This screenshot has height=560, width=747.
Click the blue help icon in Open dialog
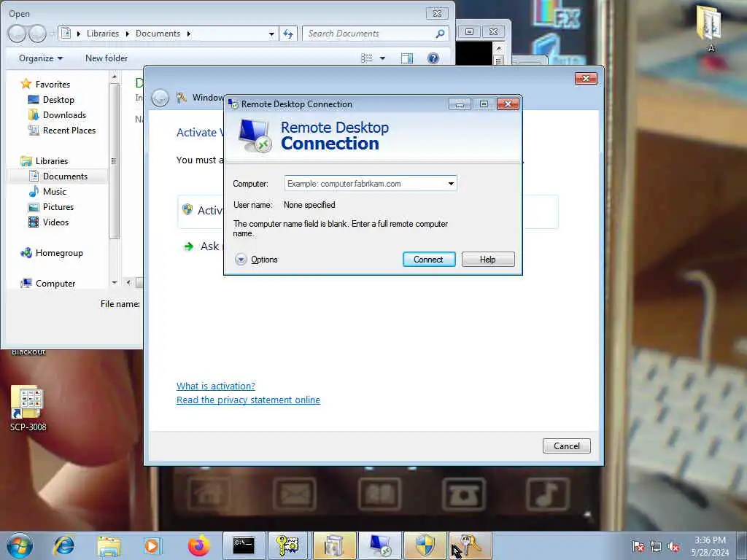433,58
